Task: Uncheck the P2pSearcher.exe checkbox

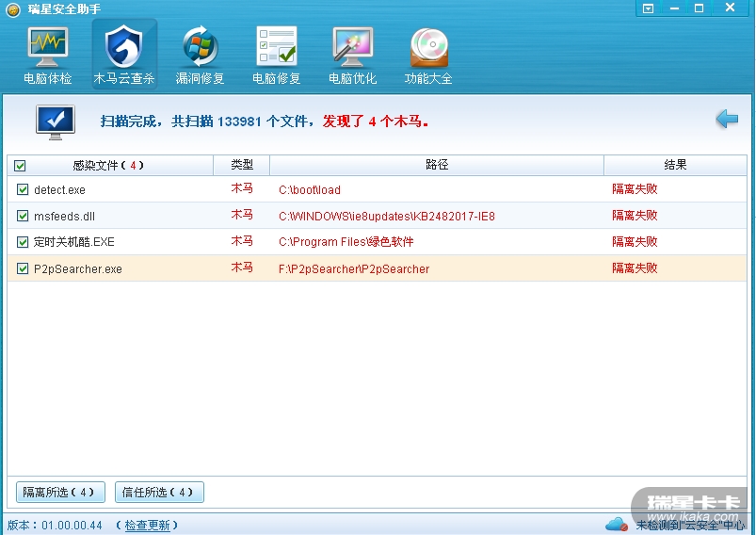Action: [x=23, y=268]
